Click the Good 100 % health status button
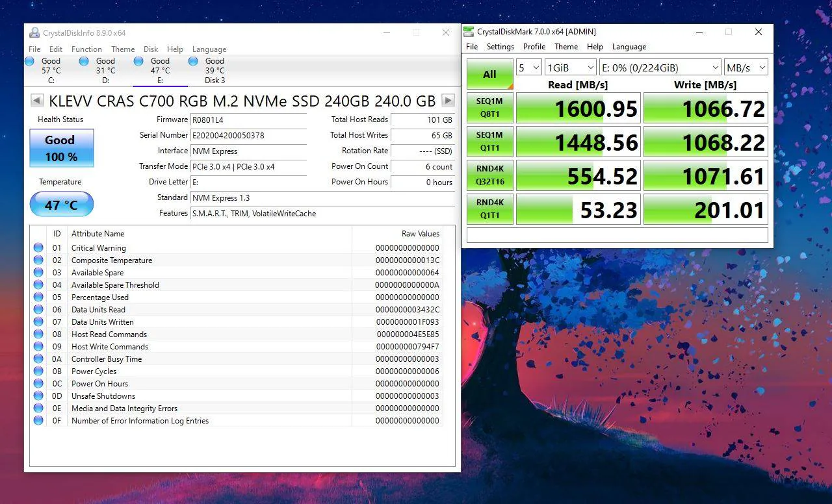Image resolution: width=832 pixels, height=504 pixels. [62, 148]
